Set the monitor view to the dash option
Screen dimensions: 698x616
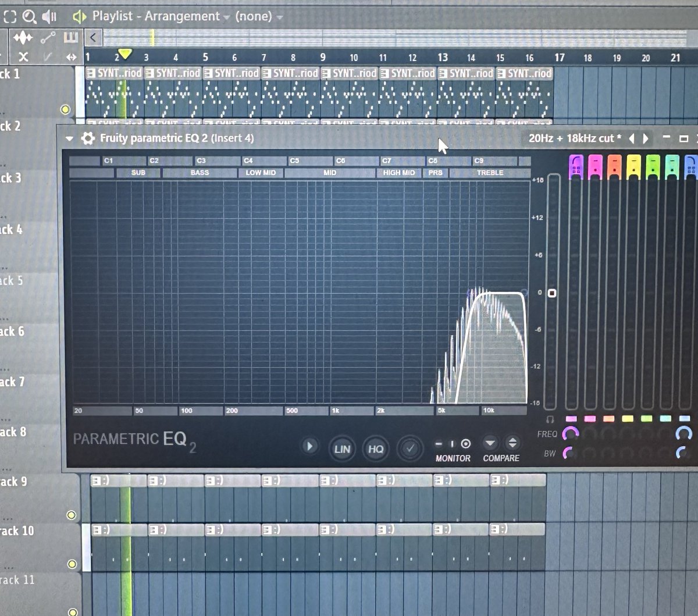click(x=439, y=444)
